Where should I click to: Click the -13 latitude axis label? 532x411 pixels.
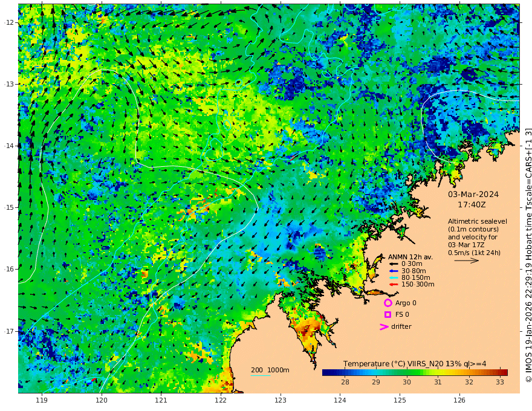(9, 84)
